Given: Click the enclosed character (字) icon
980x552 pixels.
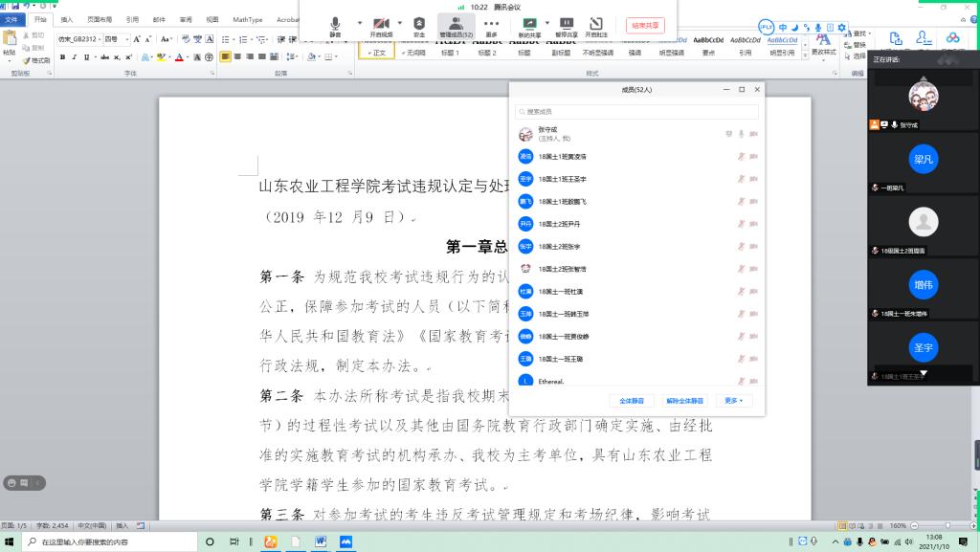Looking at the screenshot, I should pyautogui.click(x=209, y=56).
